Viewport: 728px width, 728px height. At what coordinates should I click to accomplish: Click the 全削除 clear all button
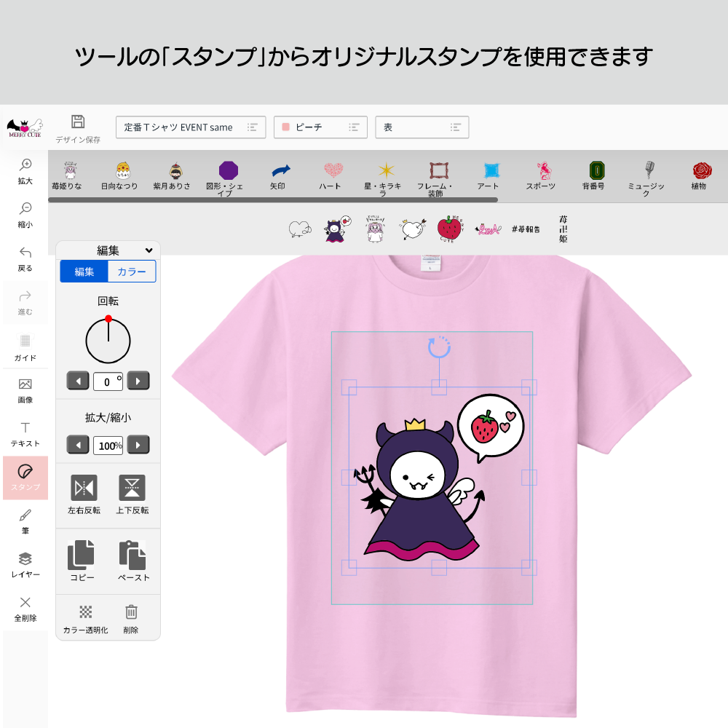pos(25,608)
